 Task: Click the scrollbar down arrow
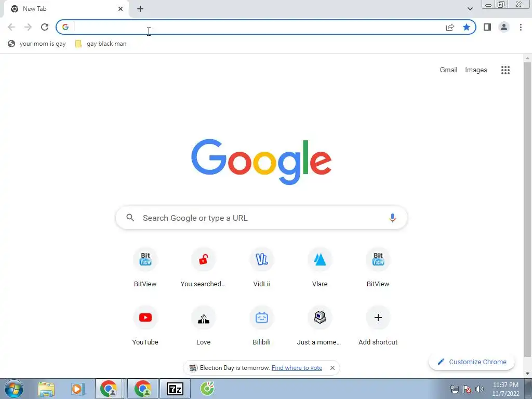pyautogui.click(x=528, y=374)
